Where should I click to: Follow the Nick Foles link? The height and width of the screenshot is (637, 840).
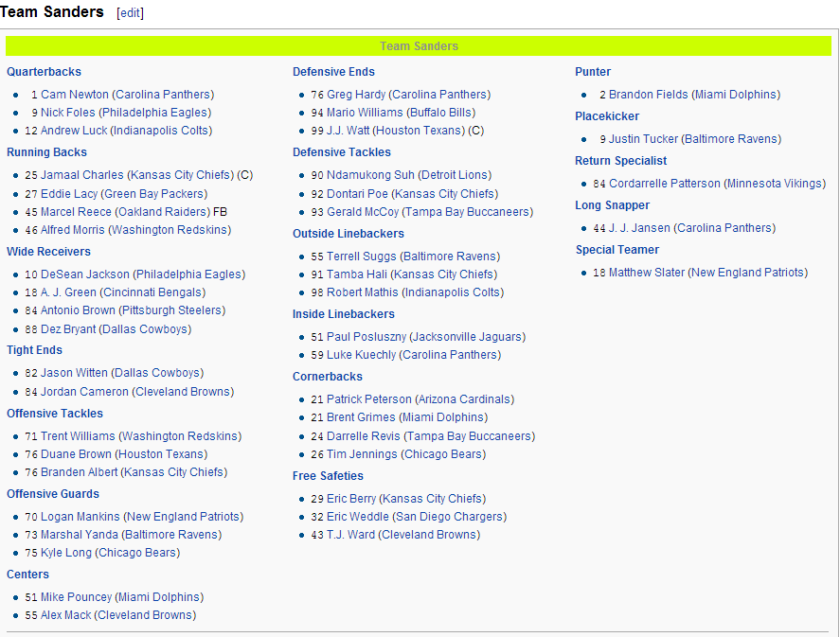pos(68,113)
